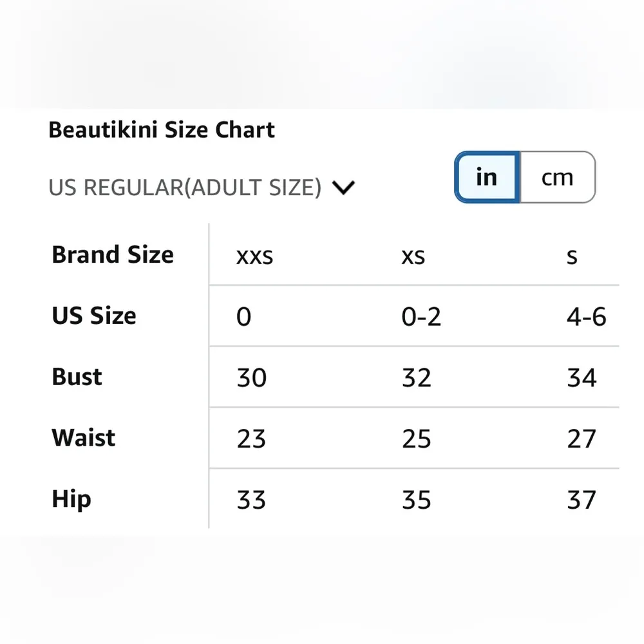Expand the US Regular size dropdown chevron
The height and width of the screenshot is (644, 644).
343,188
